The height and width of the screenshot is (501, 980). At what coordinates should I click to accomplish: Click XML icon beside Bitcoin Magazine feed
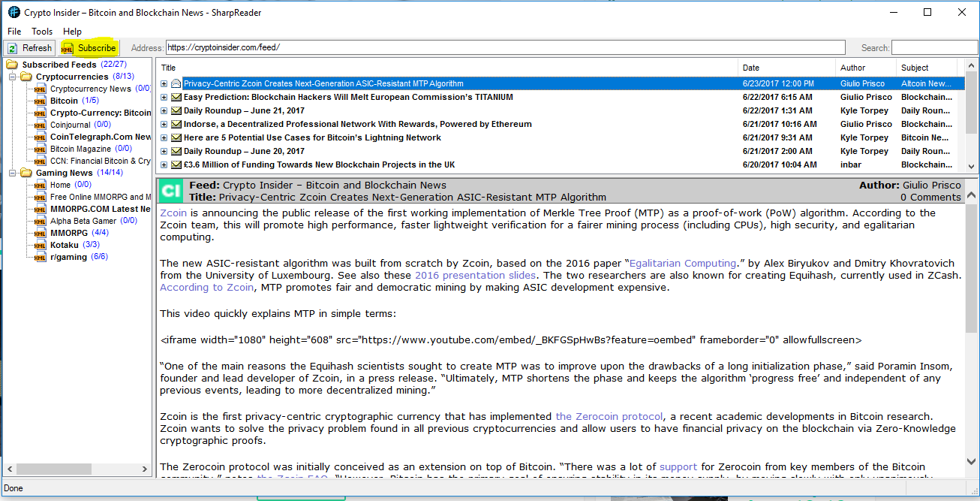coord(41,149)
